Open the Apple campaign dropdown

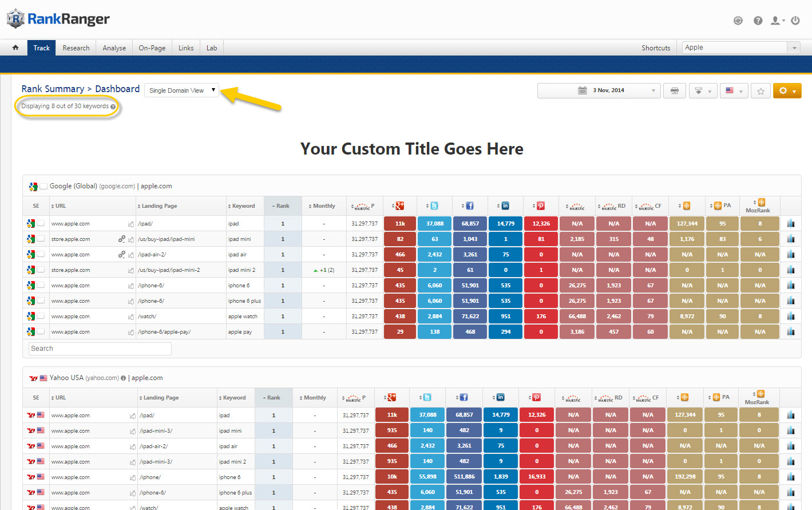point(740,48)
